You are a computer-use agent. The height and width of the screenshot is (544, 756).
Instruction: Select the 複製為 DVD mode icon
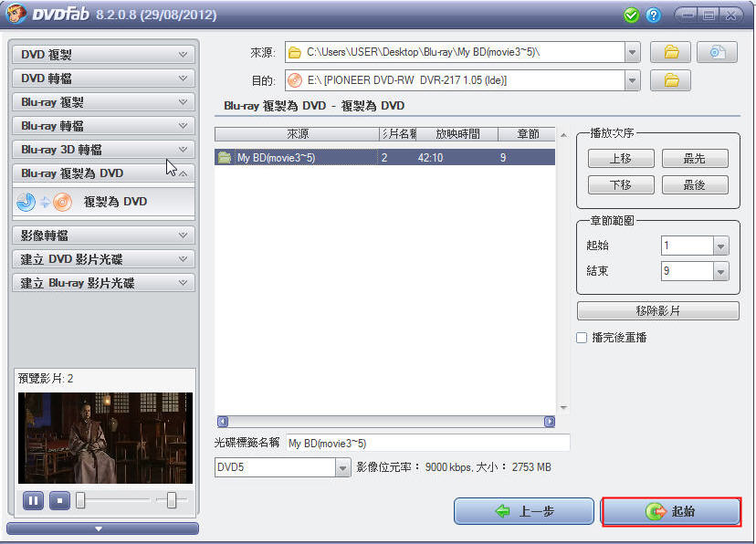pyautogui.click(x=44, y=202)
